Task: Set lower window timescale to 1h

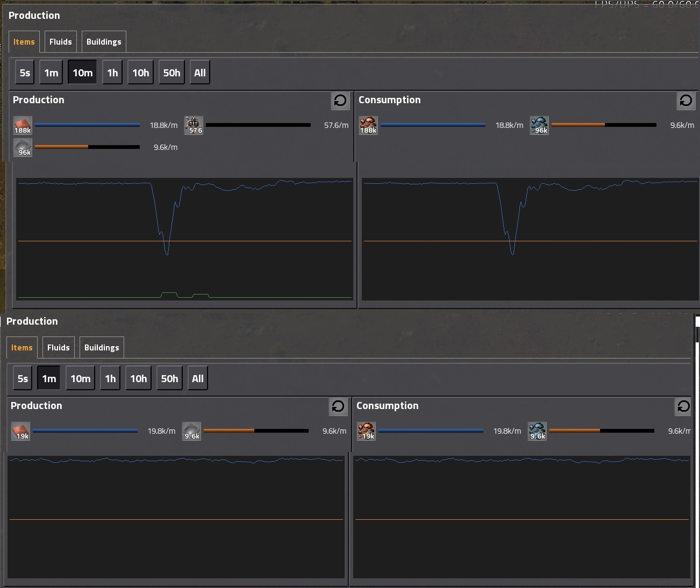Action: [110, 378]
